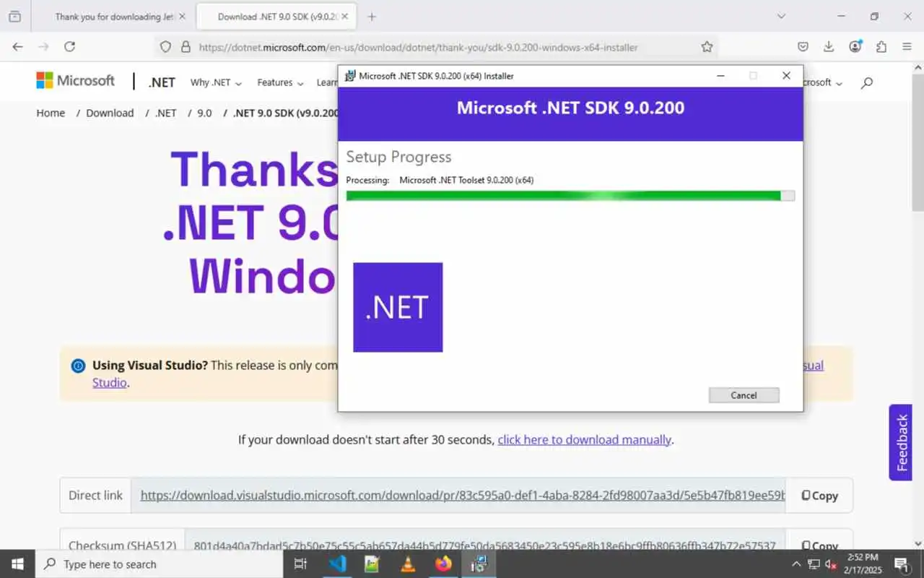Copy the SHA512 checksum
This screenshot has width=924, height=578.
pyautogui.click(x=819, y=545)
